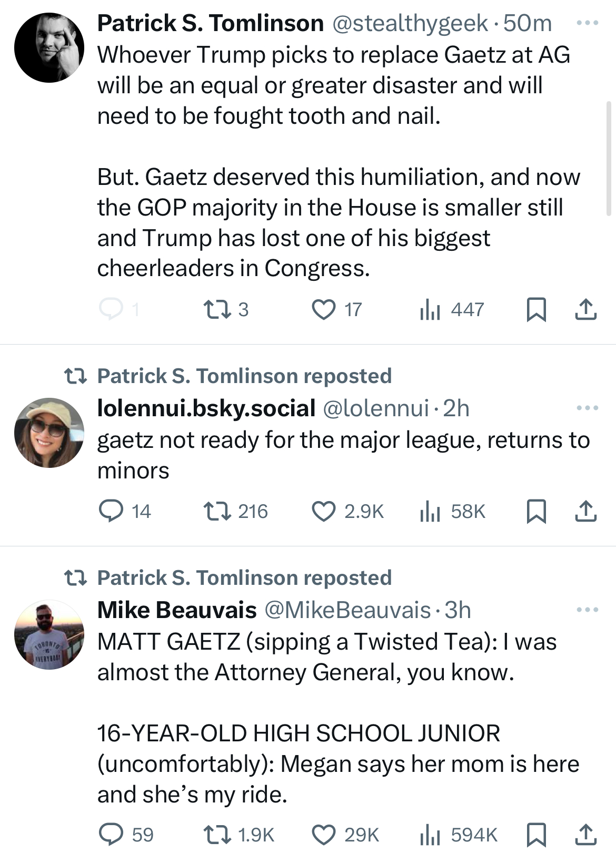Viewport: 616px width, 862px height.
Task: Open the @MikeBeauvais profile link
Action: coord(347,610)
